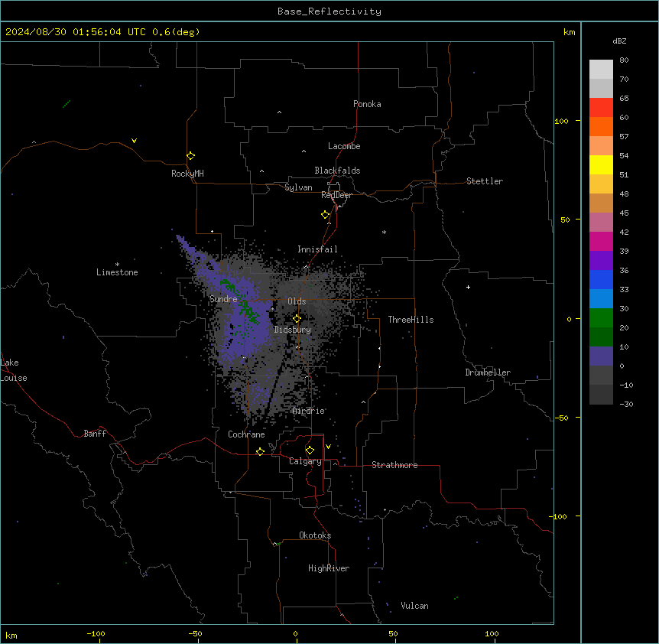Click the yellow diamond marker above Calgary label
659x644 pixels.
click(310, 450)
